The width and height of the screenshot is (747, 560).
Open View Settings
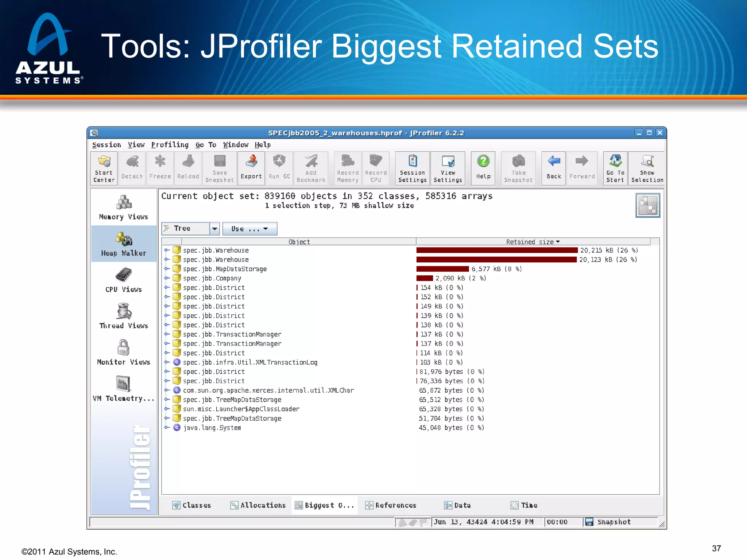pos(448,169)
